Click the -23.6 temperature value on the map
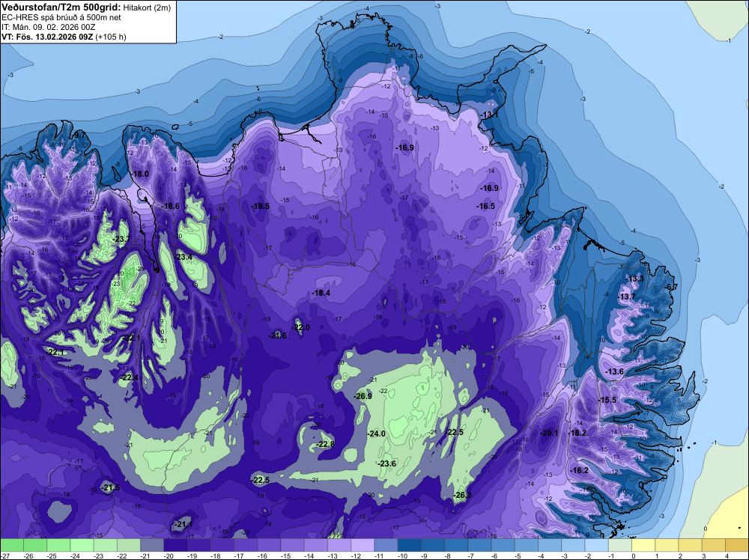Viewport: 749px width, 560px height. [x=387, y=463]
